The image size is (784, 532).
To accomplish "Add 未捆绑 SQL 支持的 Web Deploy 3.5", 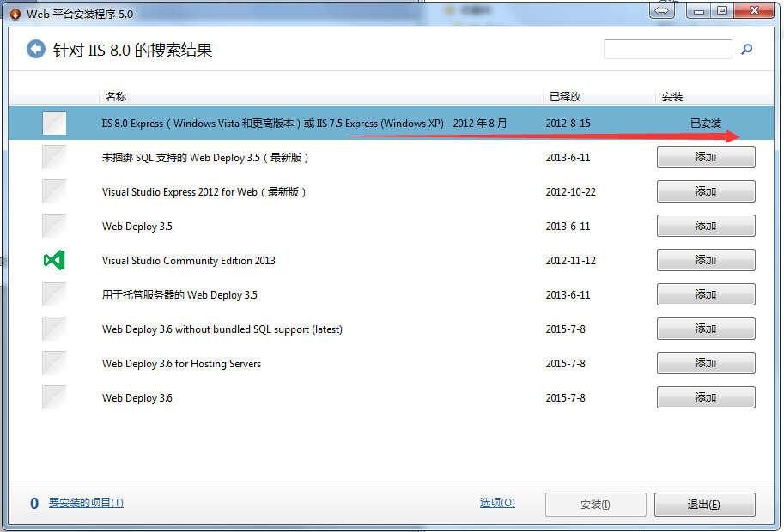I will [706, 157].
